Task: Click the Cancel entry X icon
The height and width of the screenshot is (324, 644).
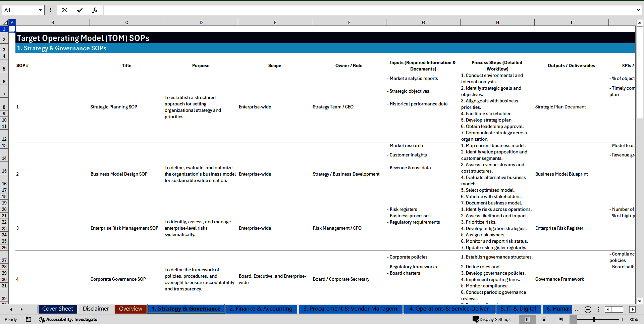Action: tap(64, 10)
